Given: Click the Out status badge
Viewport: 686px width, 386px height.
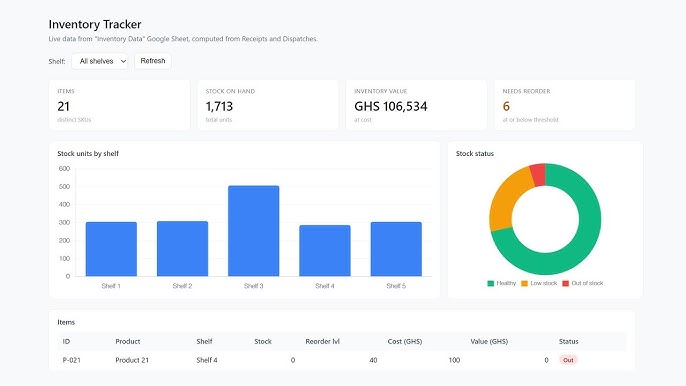Looking at the screenshot, I should pyautogui.click(x=568, y=360).
